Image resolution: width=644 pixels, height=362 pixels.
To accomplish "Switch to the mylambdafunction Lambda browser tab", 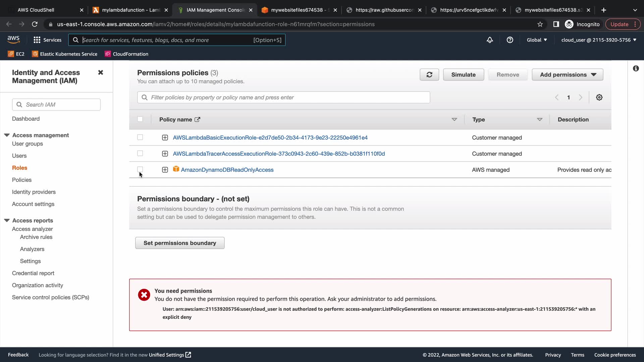I will tap(131, 10).
